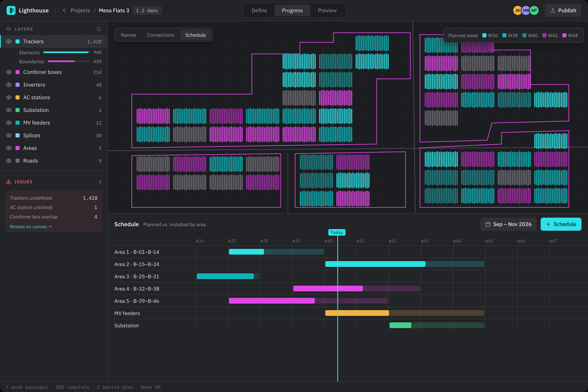Select the Schedule canvas view

(196, 35)
